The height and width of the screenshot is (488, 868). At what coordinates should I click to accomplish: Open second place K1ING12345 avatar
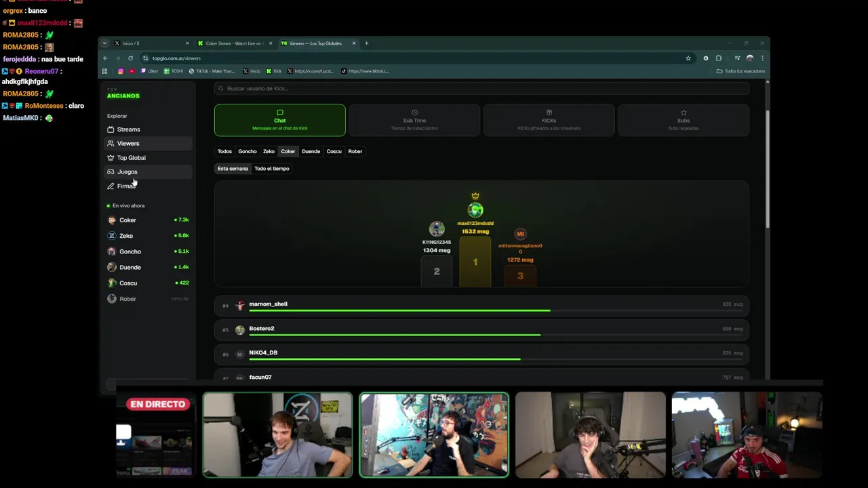437,229
